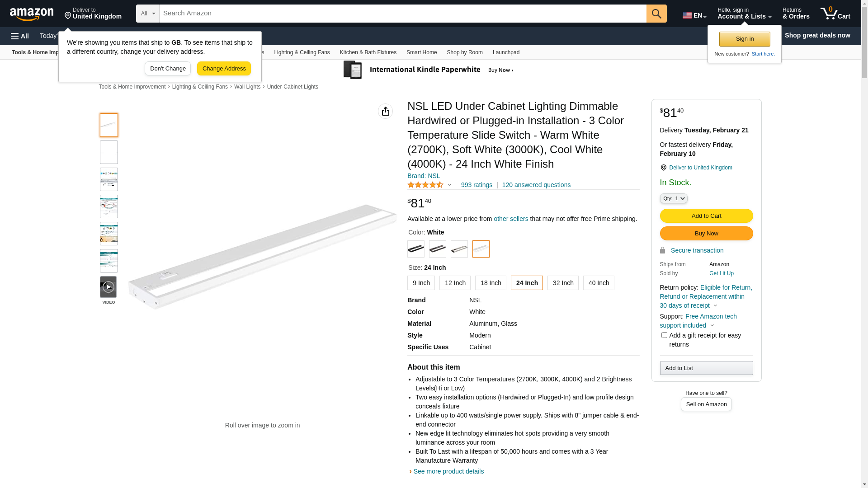Open the Qty quantity dropdown
Image resolution: width=868 pixels, height=488 pixels.
click(674, 198)
